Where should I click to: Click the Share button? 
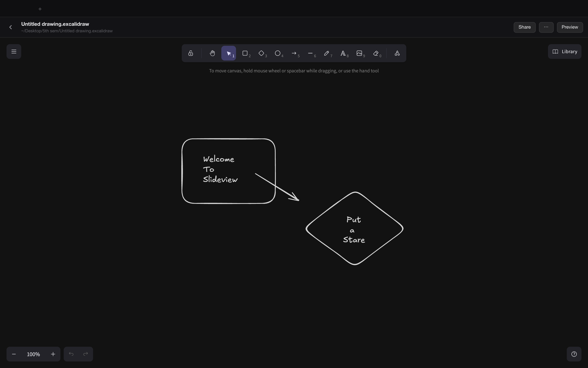pos(525,27)
